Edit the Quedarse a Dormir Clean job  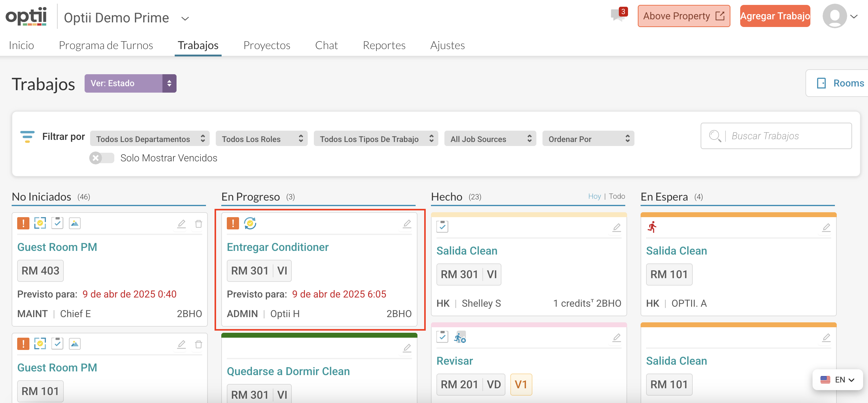click(407, 348)
